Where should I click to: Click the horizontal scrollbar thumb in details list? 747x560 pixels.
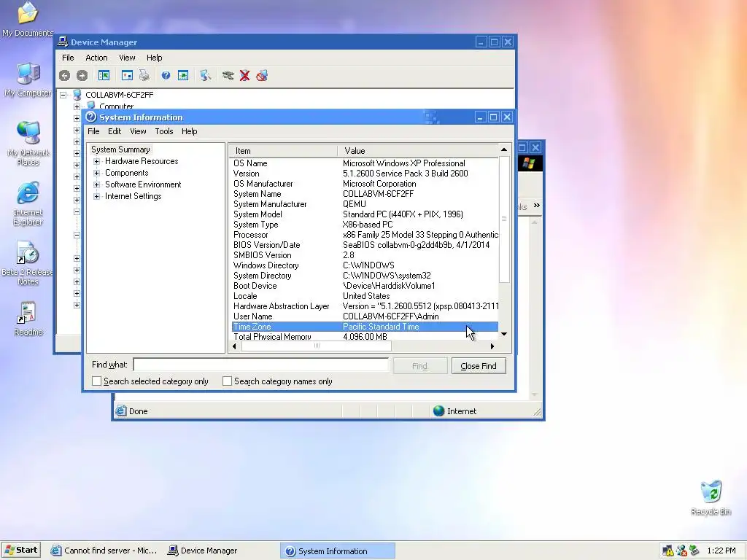pyautogui.click(x=317, y=346)
